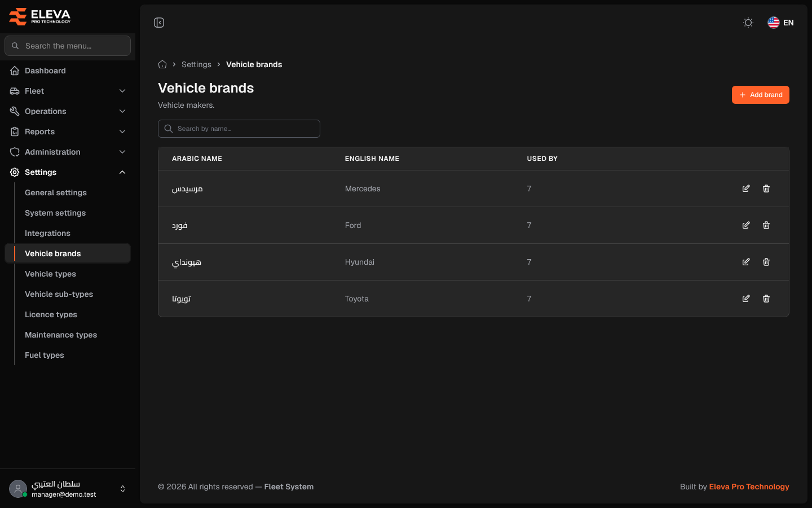Expand the Operations menu chevron

[122, 111]
